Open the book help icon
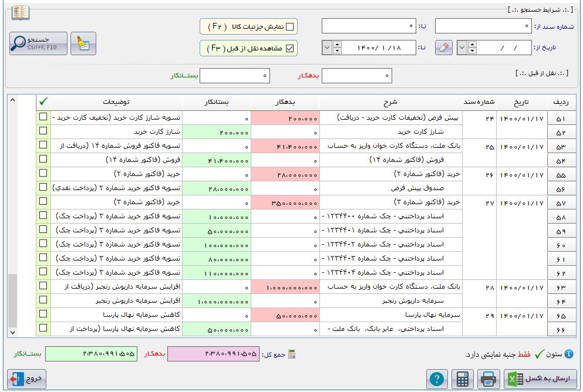Image resolution: width=583 pixels, height=392 pixels. tap(20, 12)
